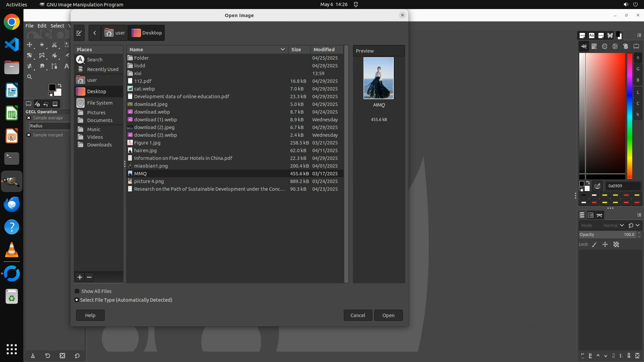Open the Paths tab icon
Screen dimensions: 644x362
click(599, 215)
